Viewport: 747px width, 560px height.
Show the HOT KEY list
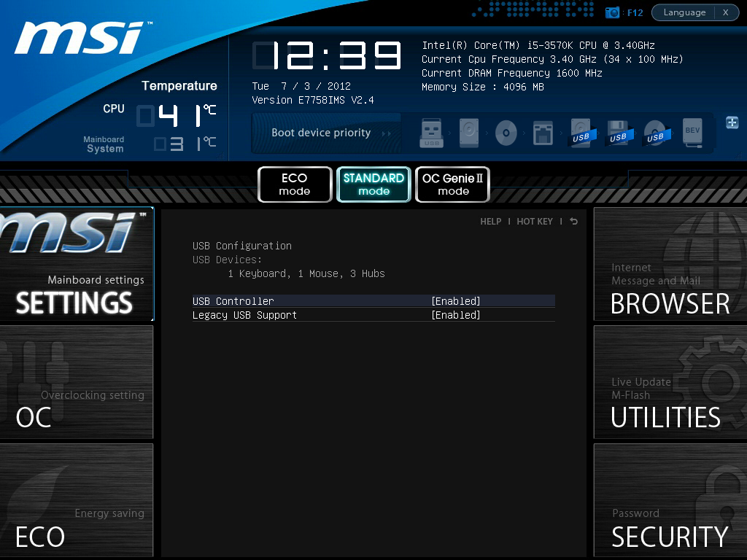coord(535,222)
